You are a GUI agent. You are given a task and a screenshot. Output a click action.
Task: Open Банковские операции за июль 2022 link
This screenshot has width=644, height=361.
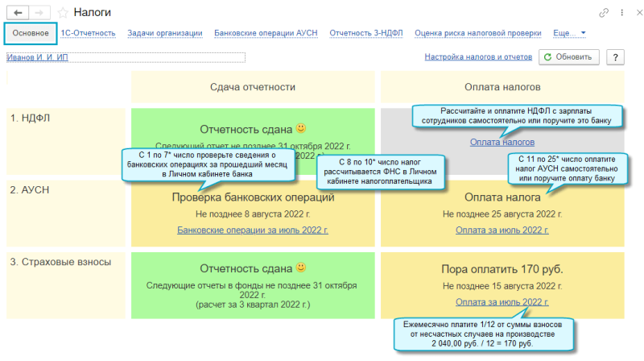(x=253, y=230)
